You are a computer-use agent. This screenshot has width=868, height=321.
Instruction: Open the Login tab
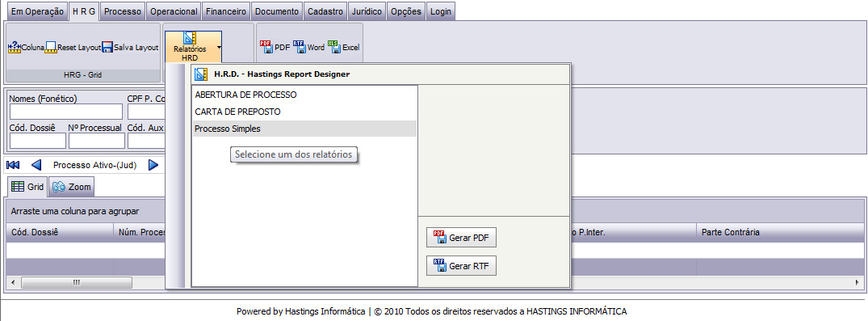click(440, 11)
